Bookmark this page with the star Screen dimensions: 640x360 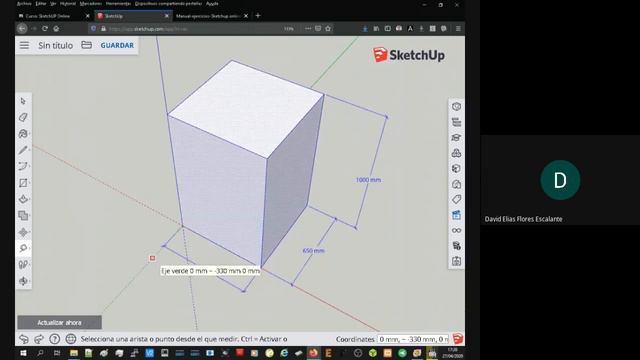328,29
